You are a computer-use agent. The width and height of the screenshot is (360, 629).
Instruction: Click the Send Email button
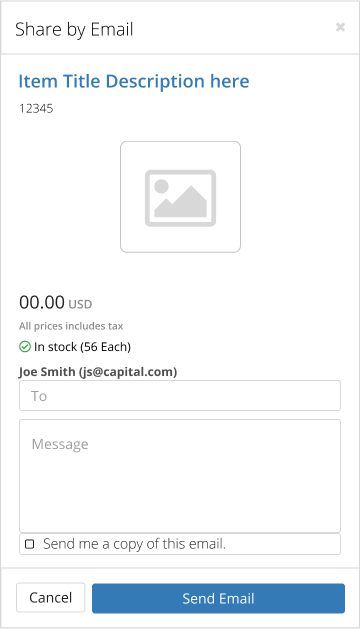[218, 598]
